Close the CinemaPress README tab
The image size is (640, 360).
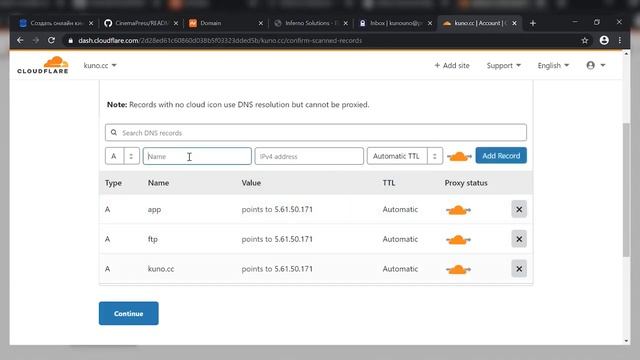[x=176, y=23]
